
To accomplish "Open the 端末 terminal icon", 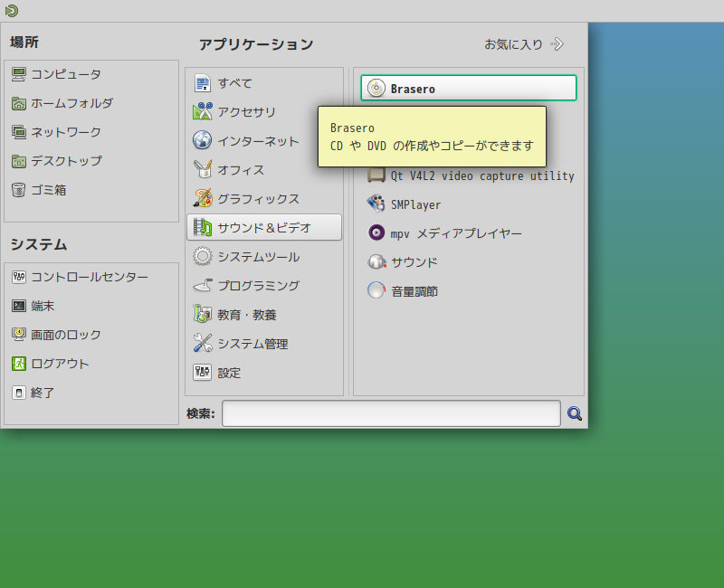I will [x=18, y=306].
